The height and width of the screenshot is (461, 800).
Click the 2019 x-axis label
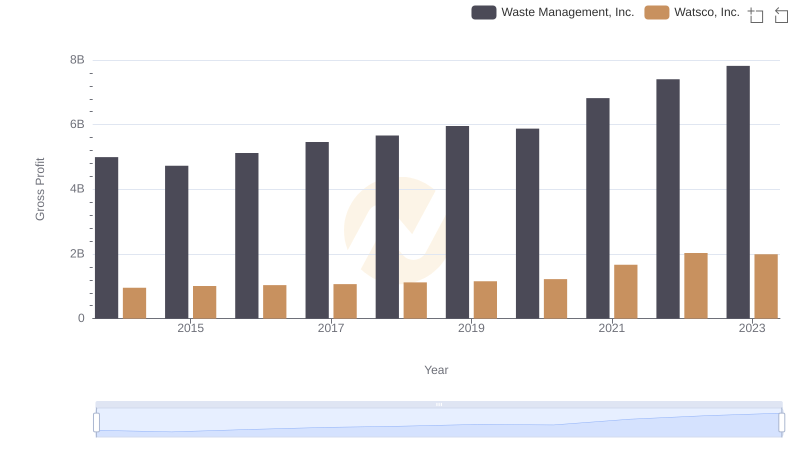pos(471,328)
